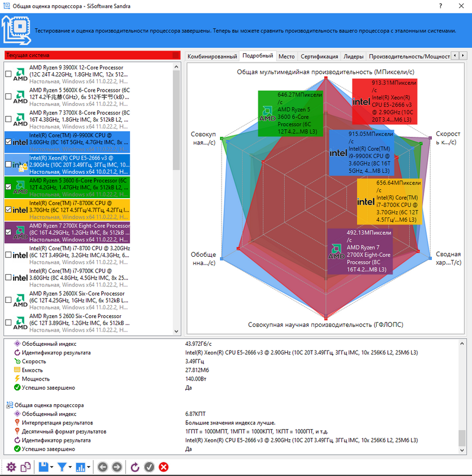
Task: Click the blue floppy disk save icon
Action: pyautogui.click(x=43, y=467)
